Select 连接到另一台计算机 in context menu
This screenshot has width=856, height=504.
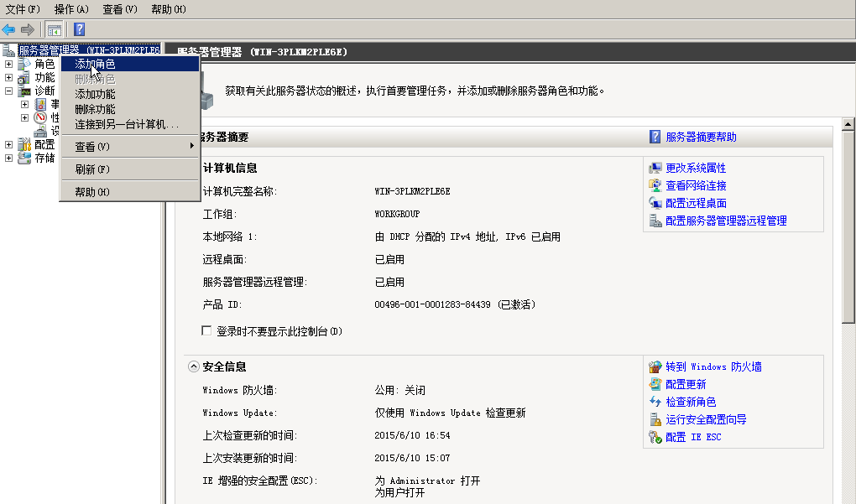127,124
